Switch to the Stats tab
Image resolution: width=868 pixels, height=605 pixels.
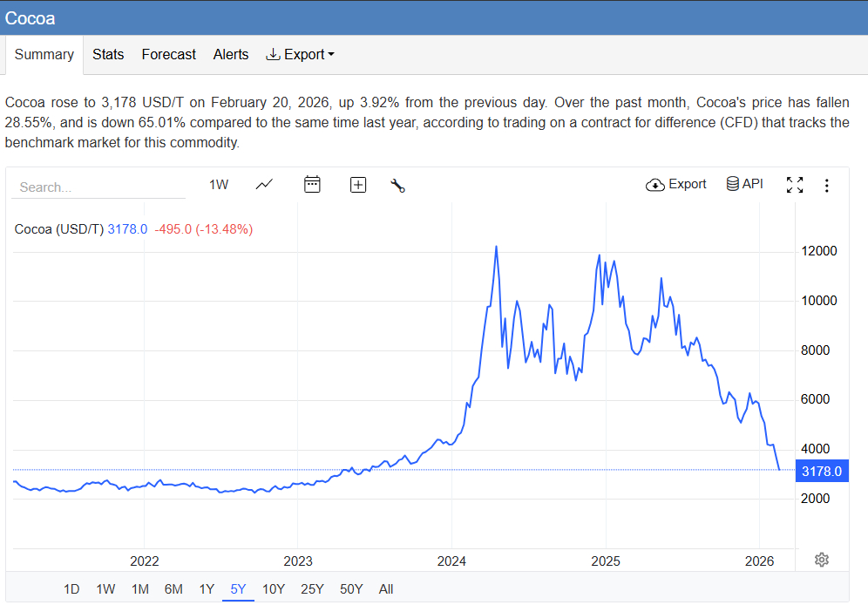tap(108, 54)
